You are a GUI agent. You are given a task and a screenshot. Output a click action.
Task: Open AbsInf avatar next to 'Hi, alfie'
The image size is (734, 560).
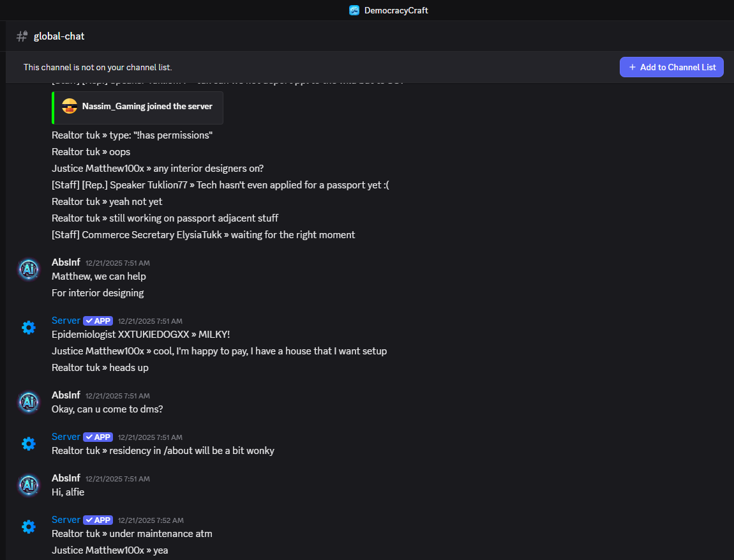[x=28, y=485]
